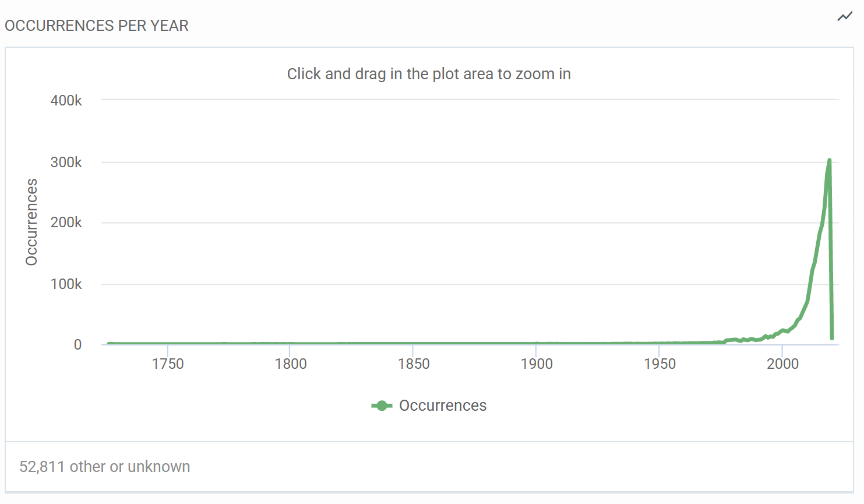Click the vertical Occurrences axis title

coord(31,222)
